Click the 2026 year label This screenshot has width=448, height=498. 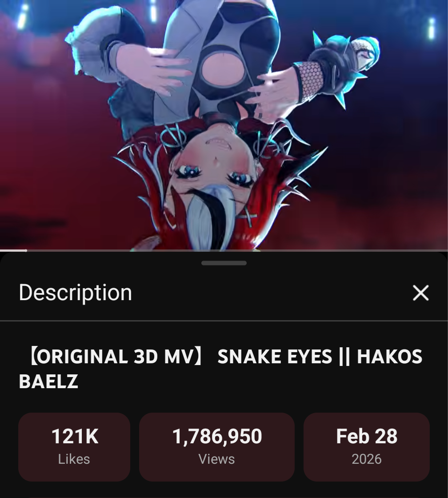(366, 459)
